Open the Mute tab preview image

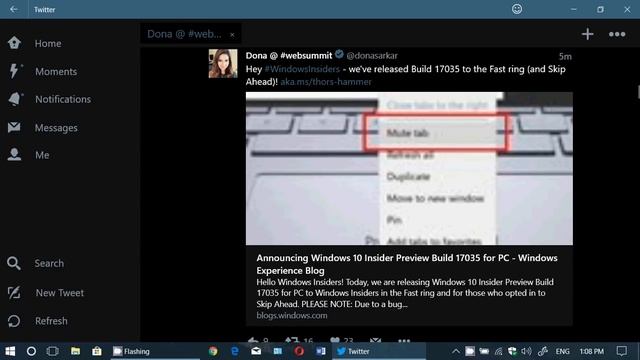[x=409, y=168]
